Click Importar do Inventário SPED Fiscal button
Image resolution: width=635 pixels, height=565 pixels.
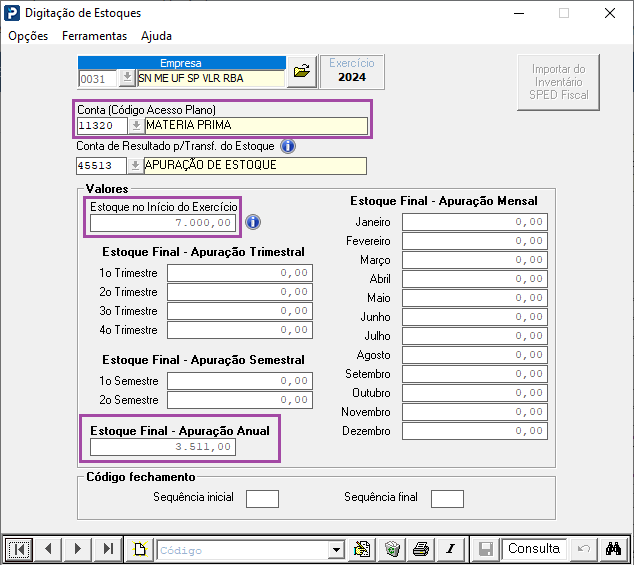tap(558, 82)
